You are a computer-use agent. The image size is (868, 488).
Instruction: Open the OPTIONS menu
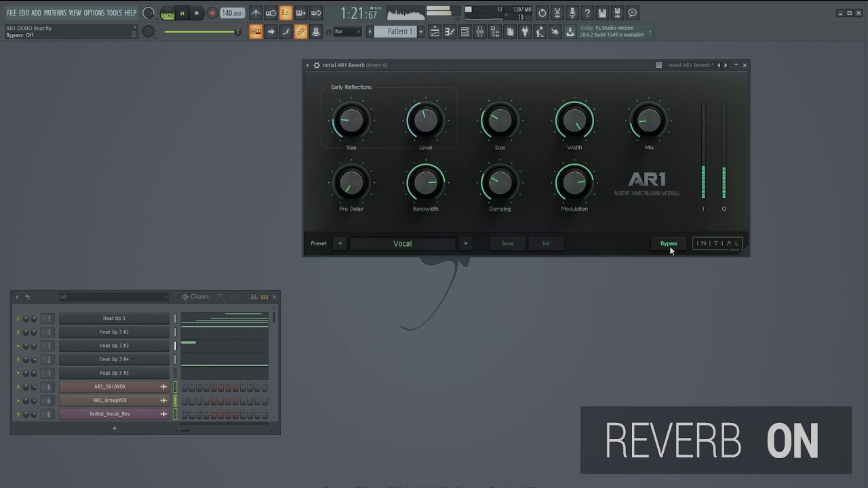click(94, 13)
